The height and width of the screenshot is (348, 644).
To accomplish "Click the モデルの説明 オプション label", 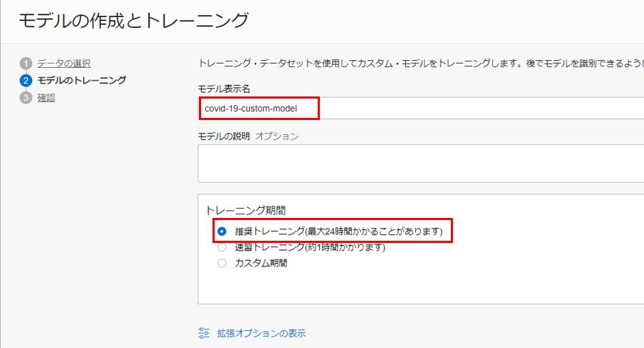I will coord(248,136).
